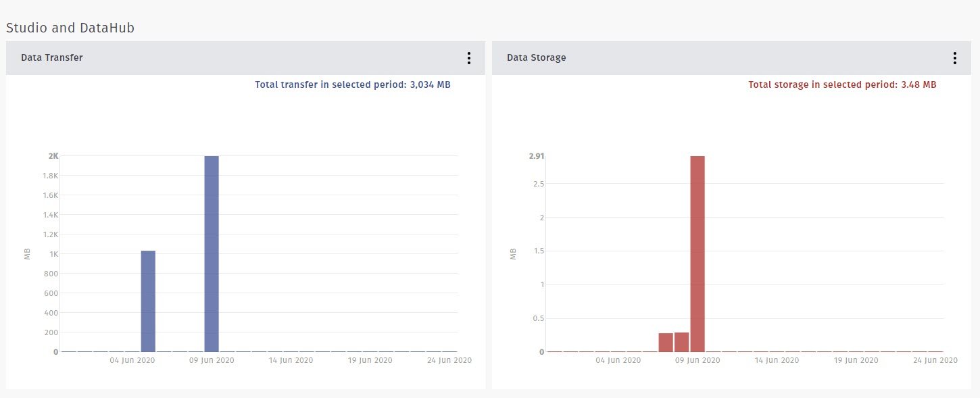980x398 pixels.
Task: Click the 'Data Transfer' panel title
Action: [52, 58]
